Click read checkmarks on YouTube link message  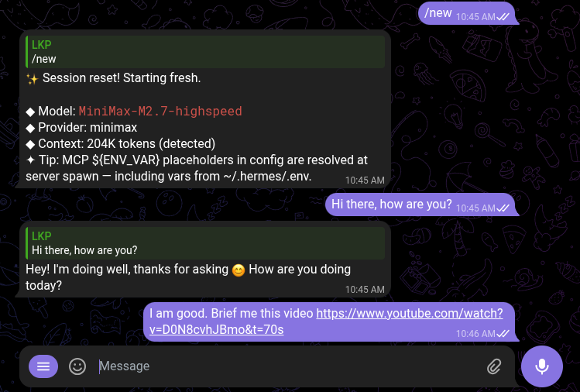tap(503, 332)
